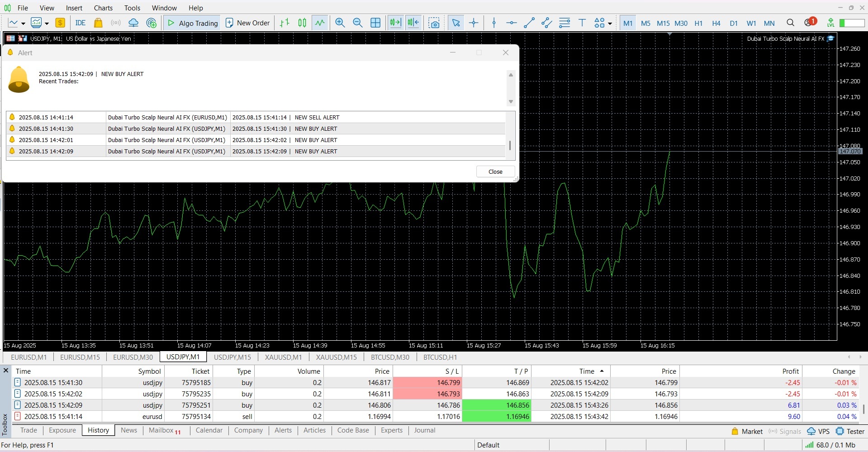
Task: Toggle chart auto scroll to latest bar
Action: 395,23
